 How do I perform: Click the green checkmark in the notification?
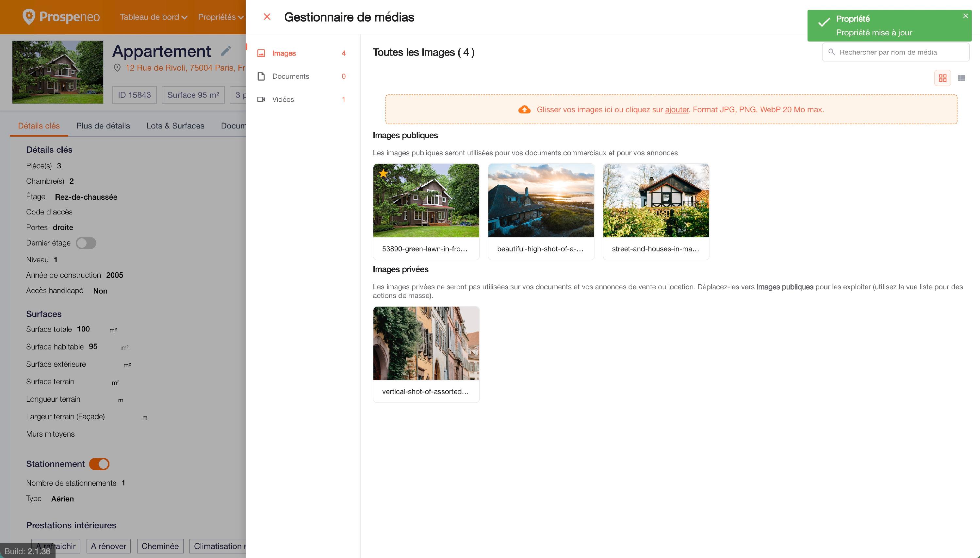coord(824,23)
